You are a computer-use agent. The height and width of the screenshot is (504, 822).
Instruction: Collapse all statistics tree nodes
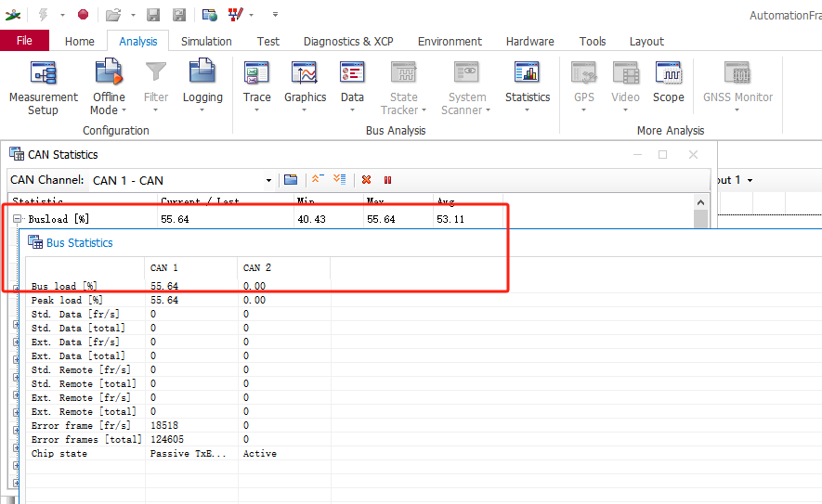point(318,180)
